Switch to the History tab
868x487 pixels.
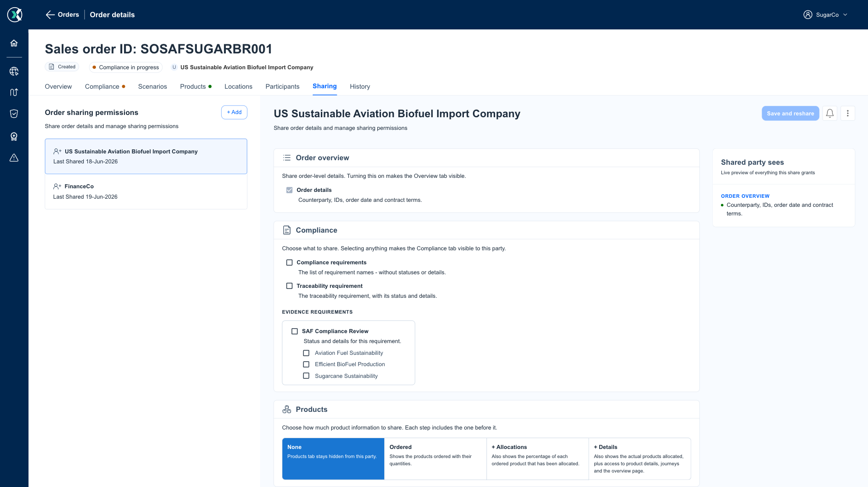360,86
